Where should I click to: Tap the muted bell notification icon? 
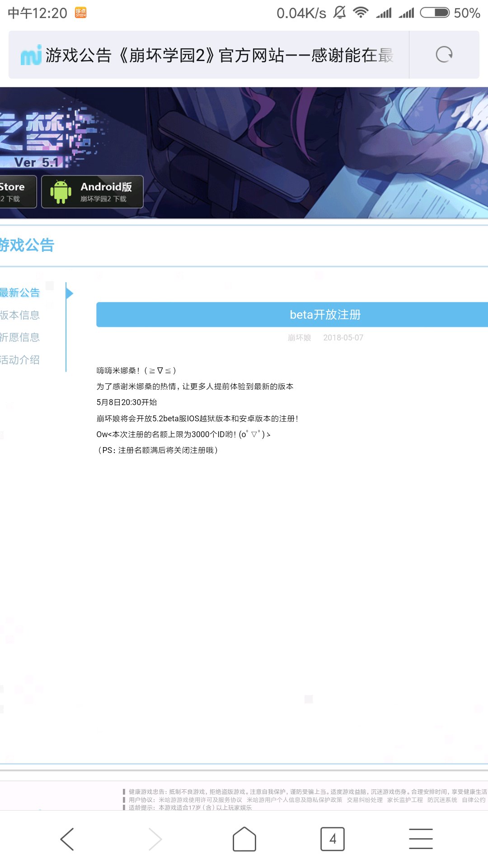pos(339,13)
